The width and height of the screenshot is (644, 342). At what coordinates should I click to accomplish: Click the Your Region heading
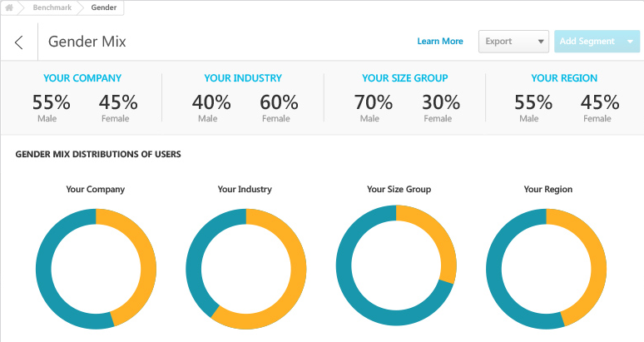[x=564, y=78]
